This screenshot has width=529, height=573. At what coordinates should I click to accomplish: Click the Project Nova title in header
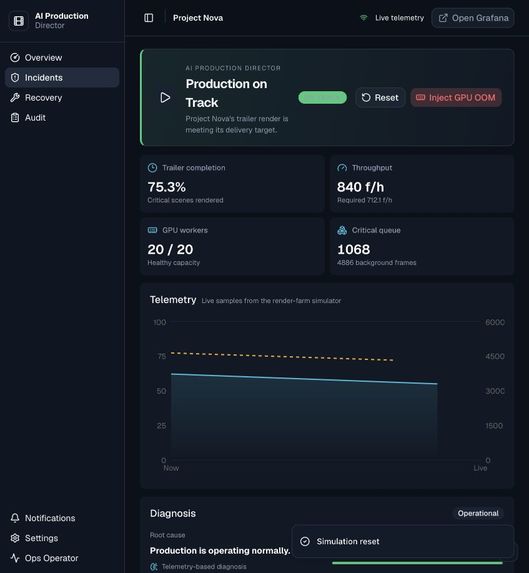tap(198, 18)
